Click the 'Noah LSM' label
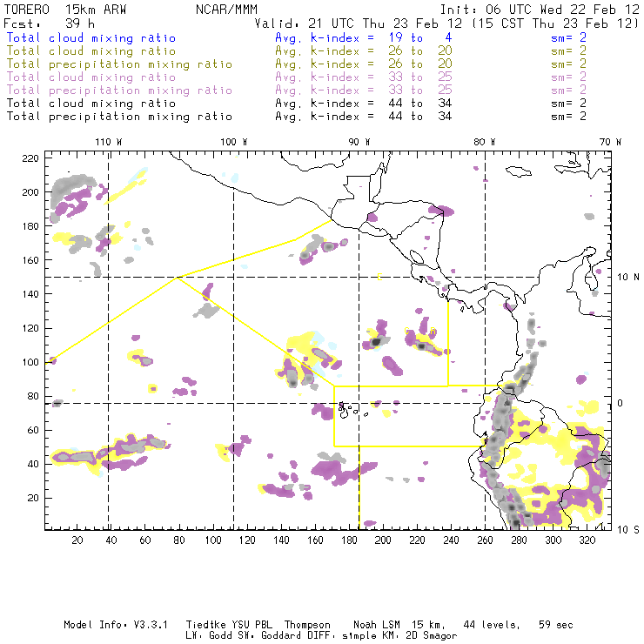 pos(377,625)
